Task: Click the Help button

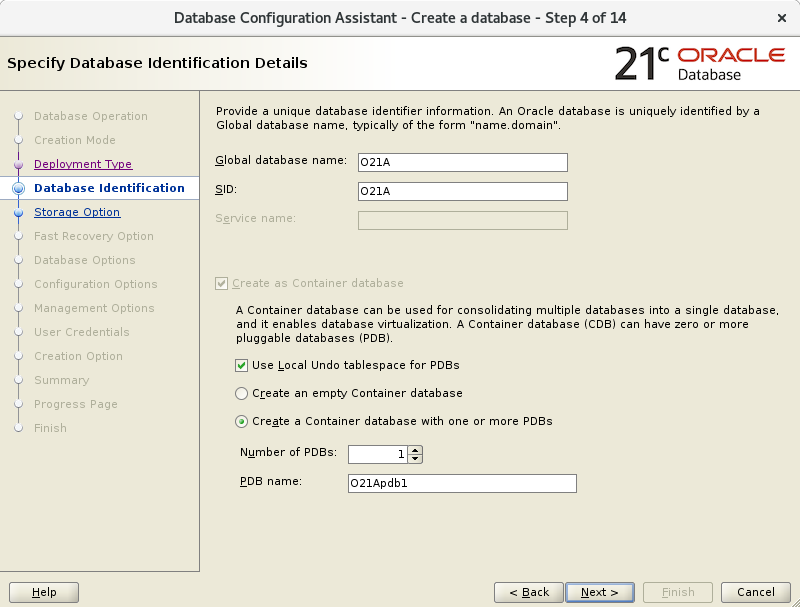Action: pos(44,592)
